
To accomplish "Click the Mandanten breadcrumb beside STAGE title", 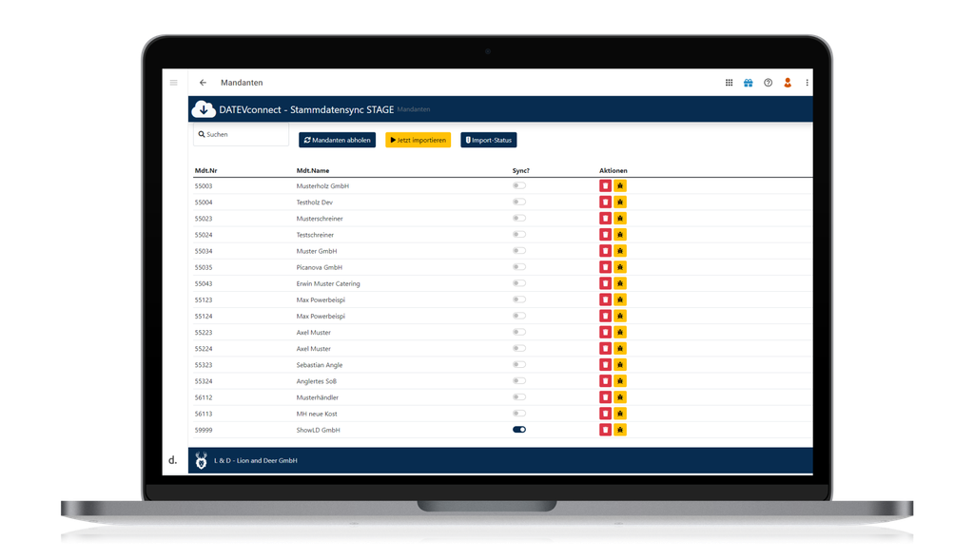I will pos(414,109).
